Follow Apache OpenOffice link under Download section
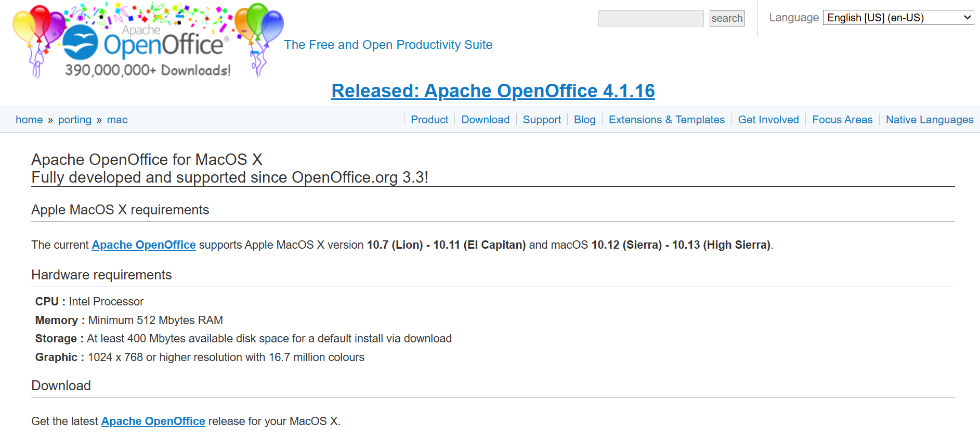 [153, 421]
